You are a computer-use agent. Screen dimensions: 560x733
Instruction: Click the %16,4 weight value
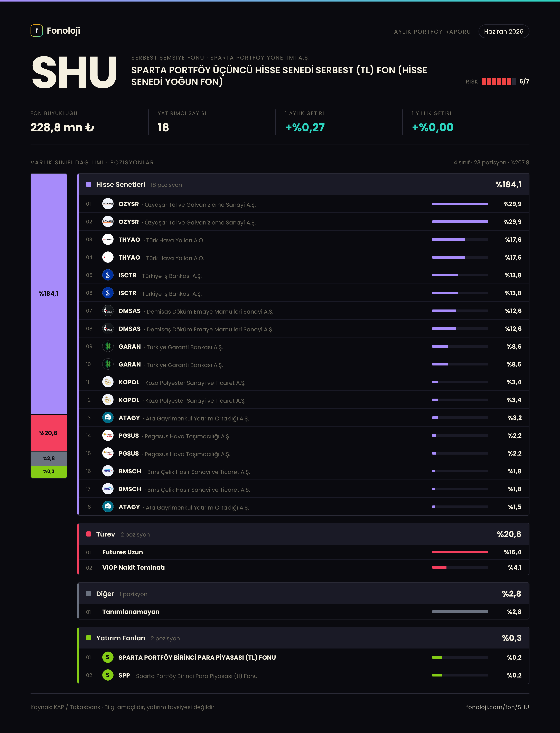coord(513,552)
